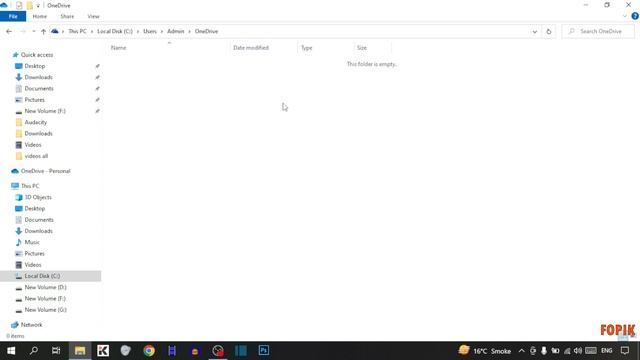Click weather 16°C Smoke widget
This screenshot has height=360, width=640.
click(x=484, y=351)
